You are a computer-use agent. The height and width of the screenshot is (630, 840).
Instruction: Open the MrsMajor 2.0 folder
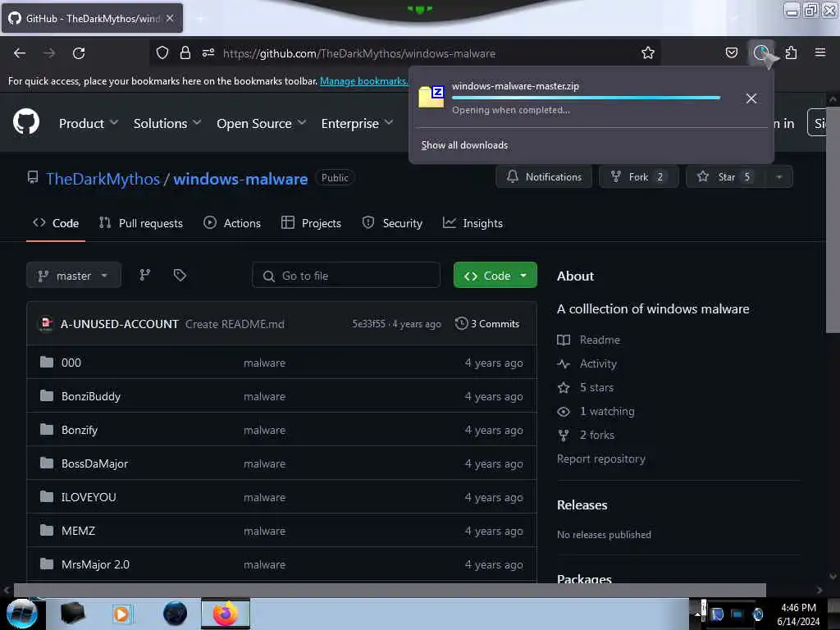point(95,564)
